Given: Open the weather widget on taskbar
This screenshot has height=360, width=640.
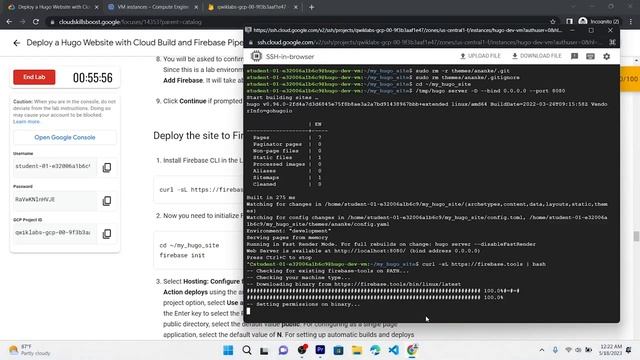Looking at the screenshot, I should pyautogui.click(x=29, y=350).
